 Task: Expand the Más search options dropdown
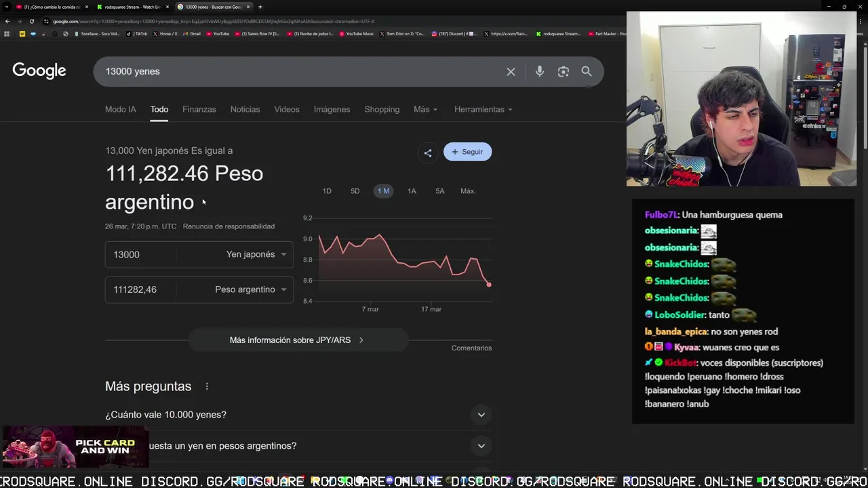coord(425,109)
